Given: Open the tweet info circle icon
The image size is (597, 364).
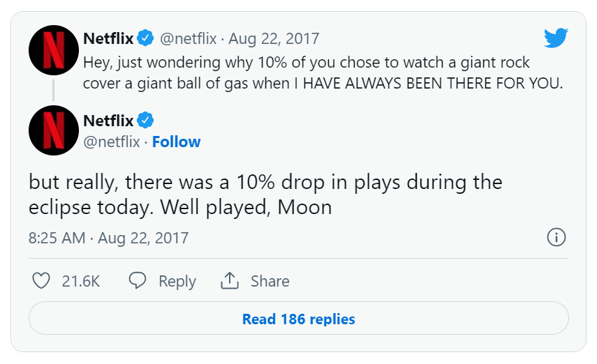Looking at the screenshot, I should pos(556,237).
